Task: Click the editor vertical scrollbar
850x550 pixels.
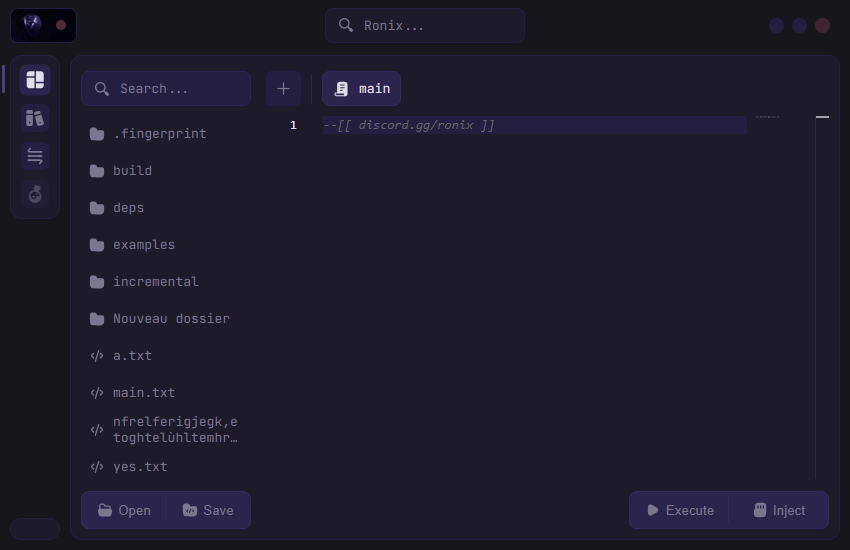Action: 822,297
